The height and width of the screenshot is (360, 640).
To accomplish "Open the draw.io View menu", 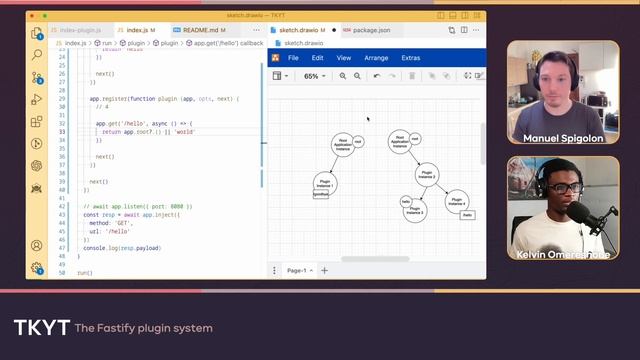I will pos(344,58).
